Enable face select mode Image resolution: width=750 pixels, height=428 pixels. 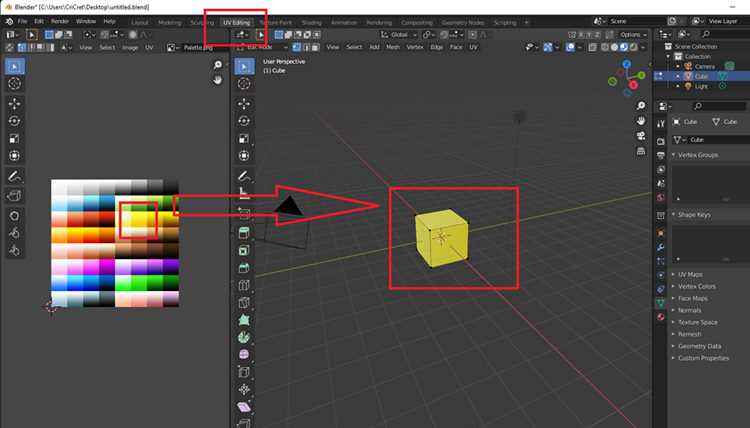pyautogui.click(x=316, y=47)
